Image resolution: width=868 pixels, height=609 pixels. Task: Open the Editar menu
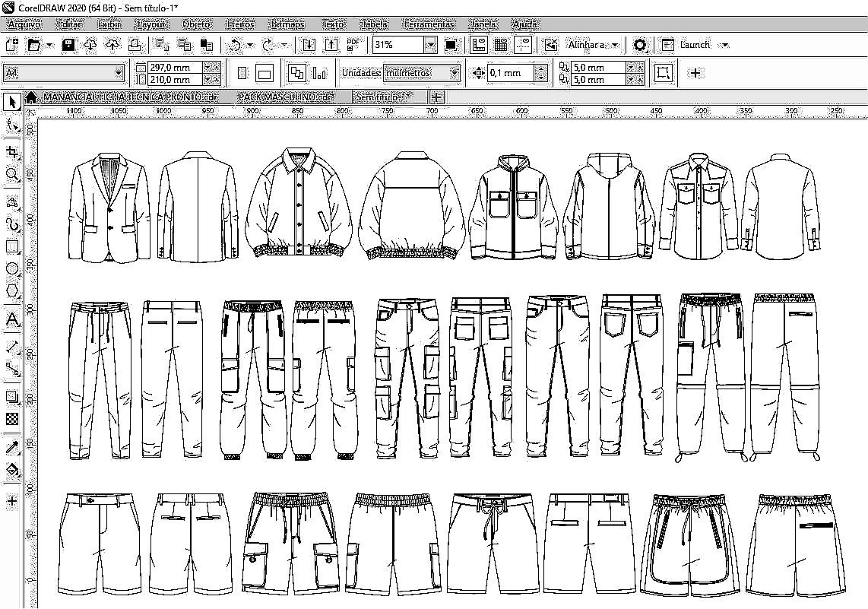coord(70,24)
